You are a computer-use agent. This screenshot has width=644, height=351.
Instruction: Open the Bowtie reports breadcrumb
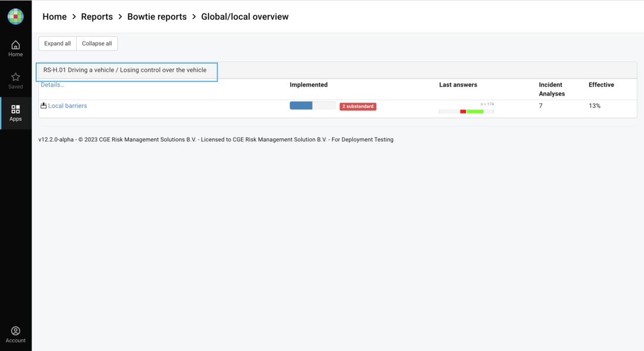point(157,16)
